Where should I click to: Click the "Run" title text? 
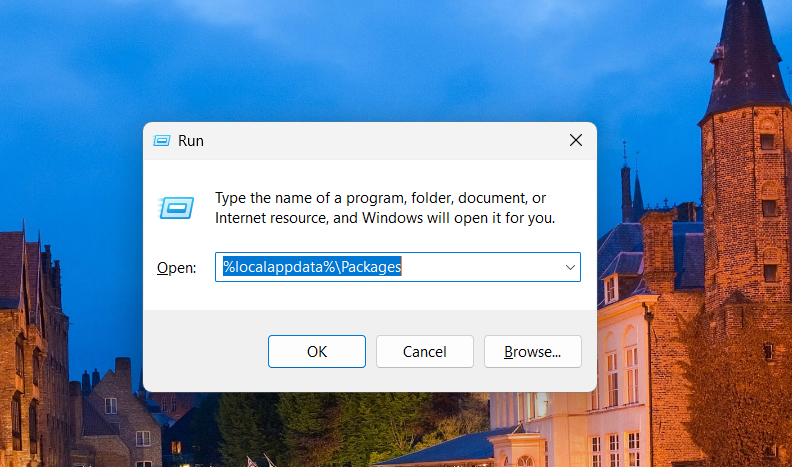click(x=191, y=141)
